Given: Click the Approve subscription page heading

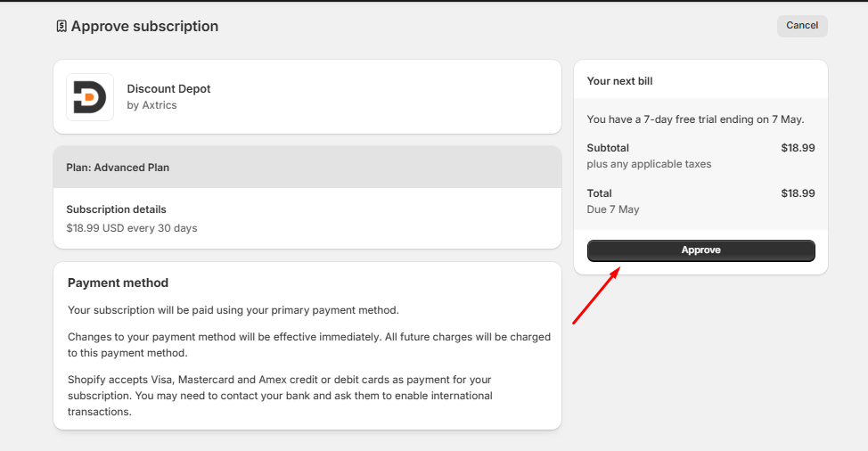Looking at the screenshot, I should point(144,26).
